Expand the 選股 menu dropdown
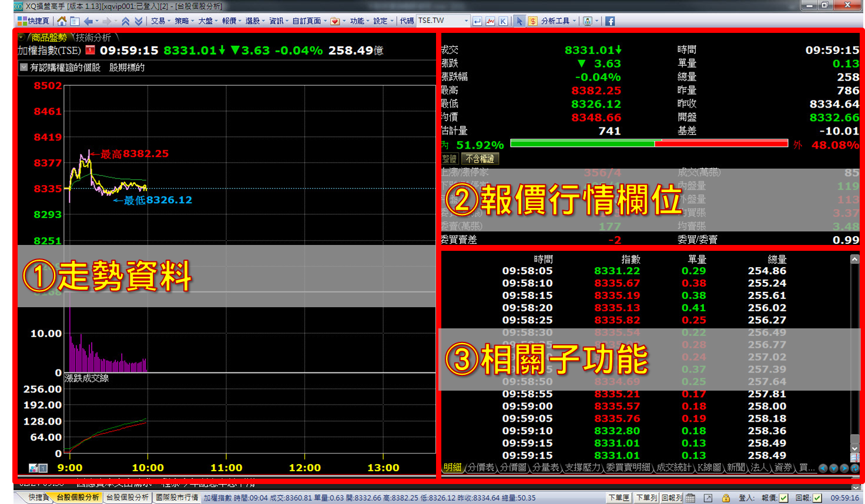This screenshot has width=865, height=504. 256,21
